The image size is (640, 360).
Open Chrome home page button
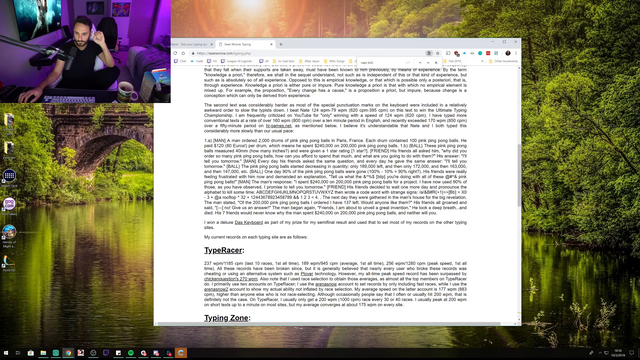tap(183, 53)
